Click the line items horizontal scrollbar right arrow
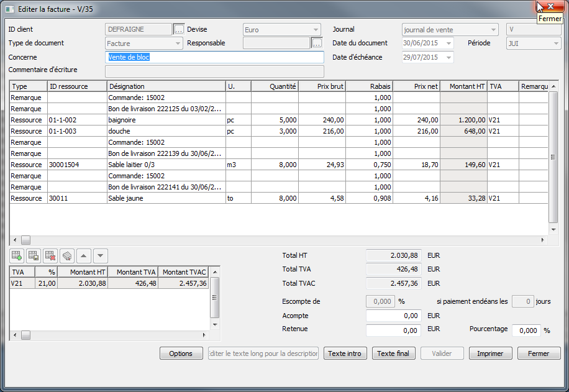The image size is (569, 392). click(x=543, y=240)
